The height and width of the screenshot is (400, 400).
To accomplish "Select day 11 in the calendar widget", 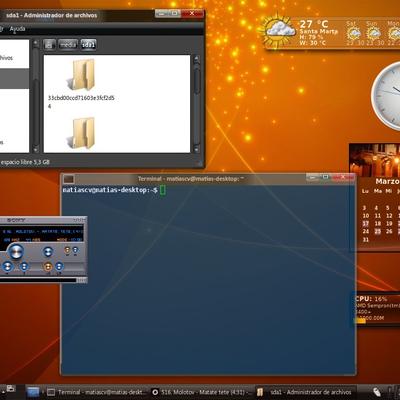I will click(x=377, y=216).
